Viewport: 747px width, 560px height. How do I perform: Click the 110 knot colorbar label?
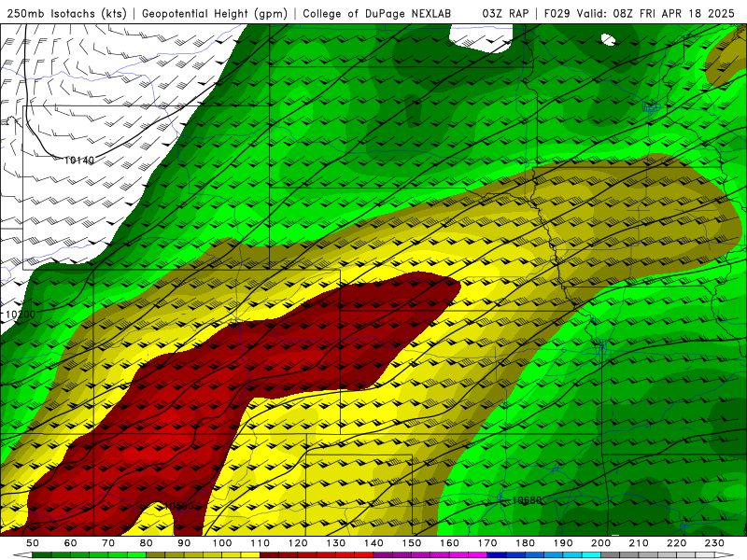click(x=260, y=543)
